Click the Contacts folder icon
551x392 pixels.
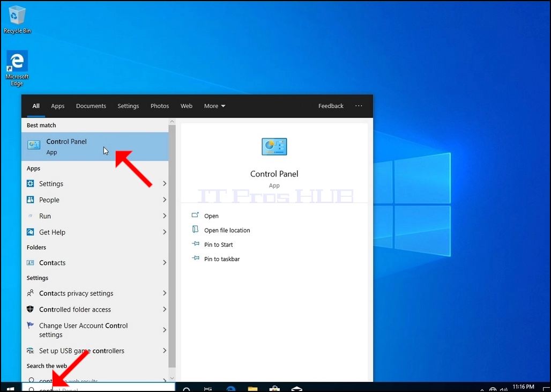pyautogui.click(x=31, y=263)
